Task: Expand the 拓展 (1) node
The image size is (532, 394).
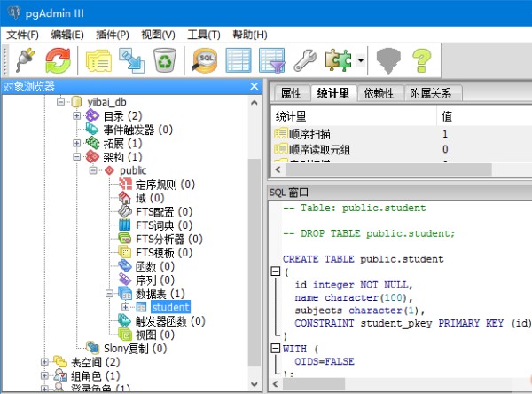Action: 76,143
